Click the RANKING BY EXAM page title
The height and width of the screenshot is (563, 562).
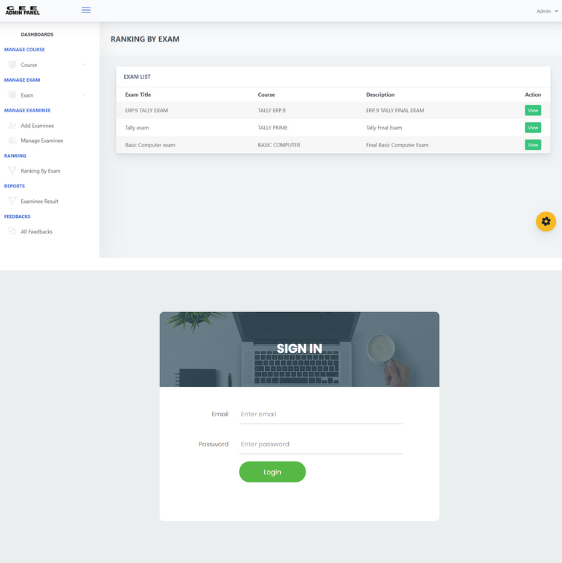coord(145,39)
